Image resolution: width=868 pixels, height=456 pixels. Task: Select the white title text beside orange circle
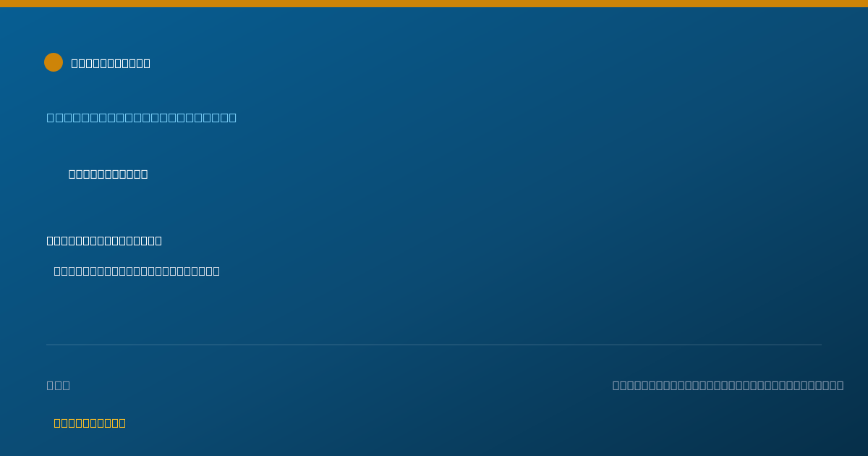[111, 63]
